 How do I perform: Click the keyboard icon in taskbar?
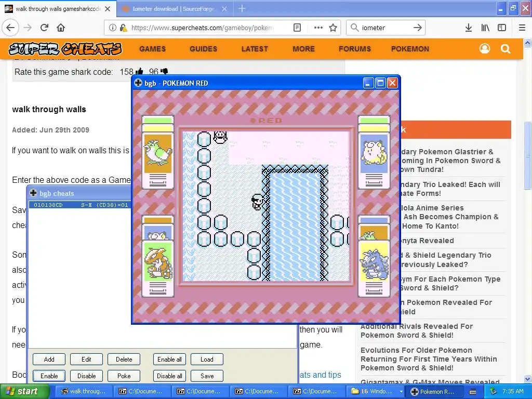coord(473,392)
